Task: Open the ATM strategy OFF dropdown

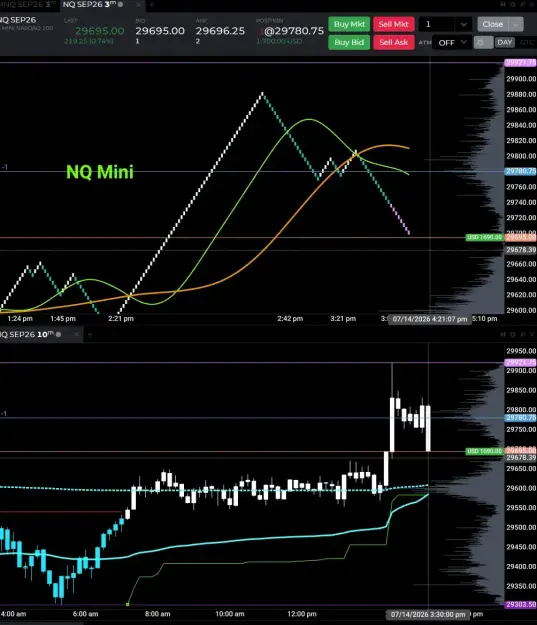Action: 452,43
